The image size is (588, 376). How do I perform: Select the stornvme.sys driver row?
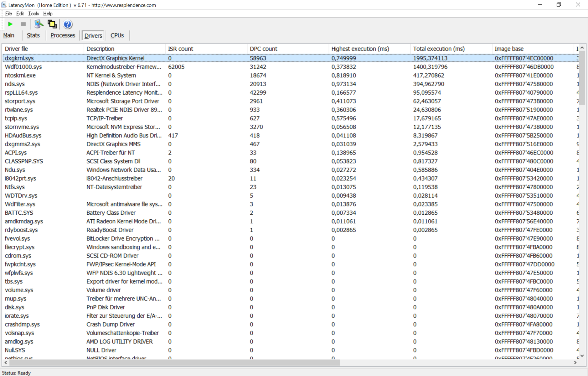click(291, 127)
